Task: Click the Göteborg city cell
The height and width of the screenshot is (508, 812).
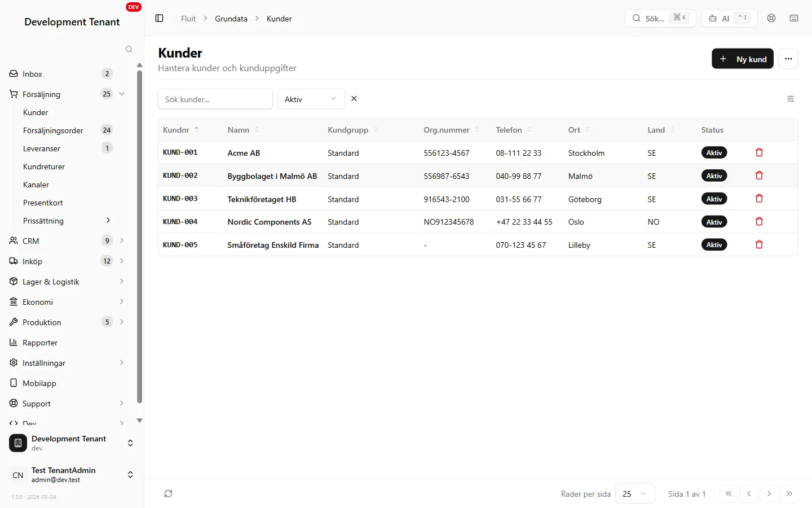Action: pos(585,199)
